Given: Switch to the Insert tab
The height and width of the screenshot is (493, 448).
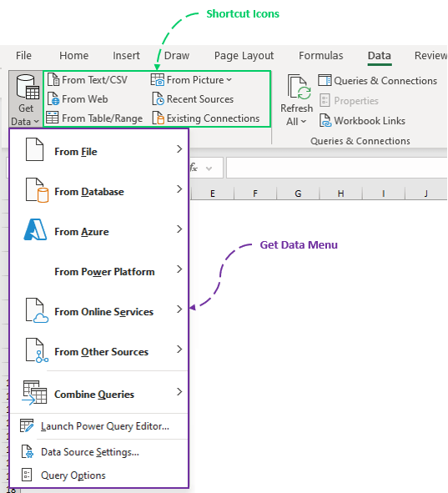Looking at the screenshot, I should coord(126,55).
